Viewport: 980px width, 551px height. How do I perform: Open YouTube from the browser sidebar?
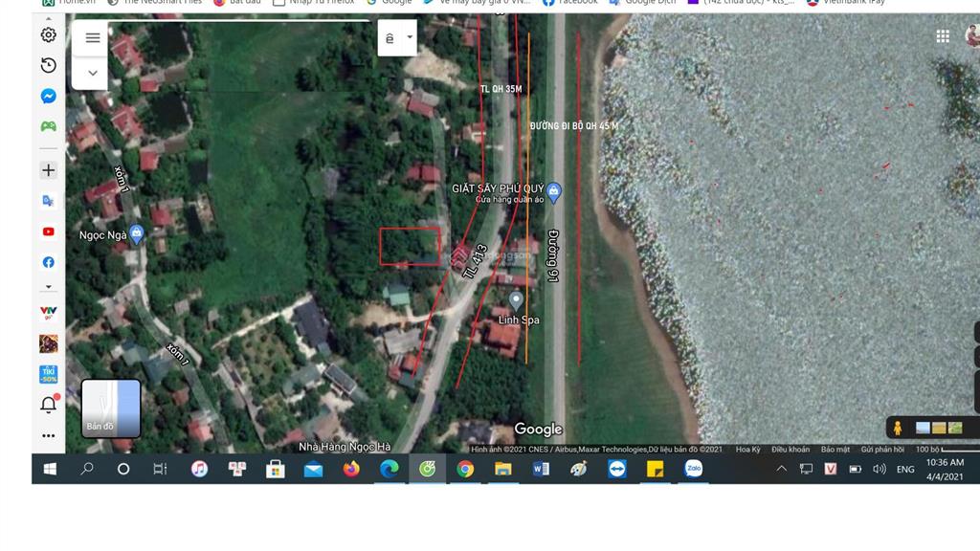tap(49, 231)
